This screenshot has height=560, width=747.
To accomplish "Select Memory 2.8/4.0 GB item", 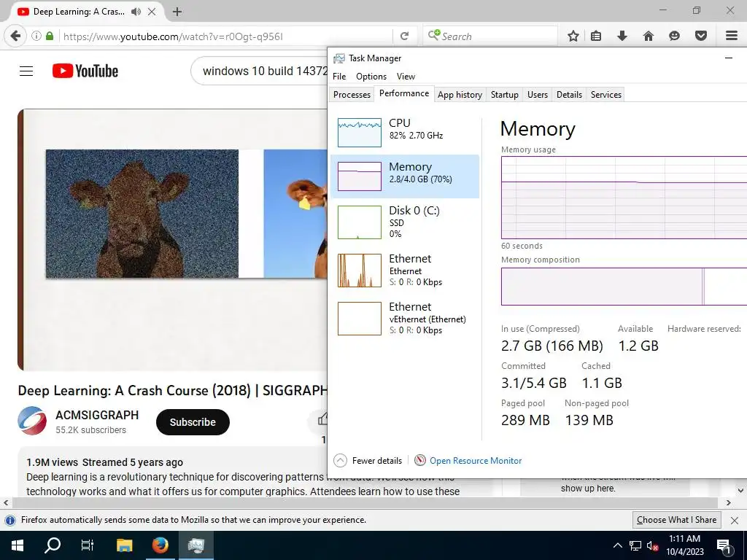I will click(x=405, y=176).
